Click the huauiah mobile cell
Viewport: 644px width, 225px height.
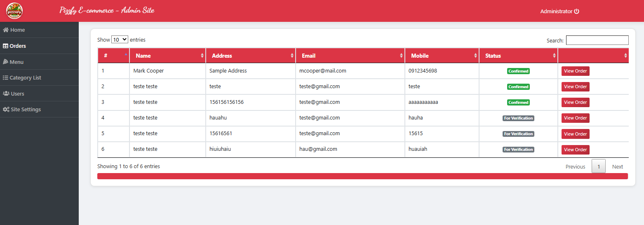click(x=442, y=149)
